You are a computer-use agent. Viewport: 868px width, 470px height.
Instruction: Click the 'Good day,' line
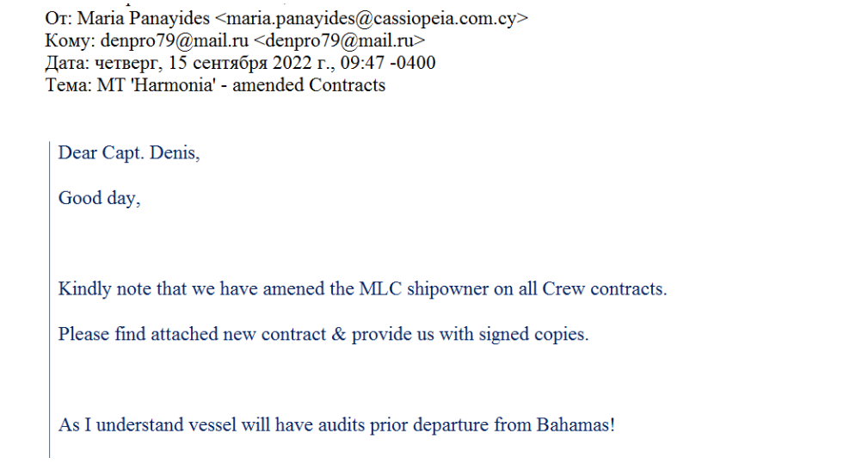pos(98,198)
